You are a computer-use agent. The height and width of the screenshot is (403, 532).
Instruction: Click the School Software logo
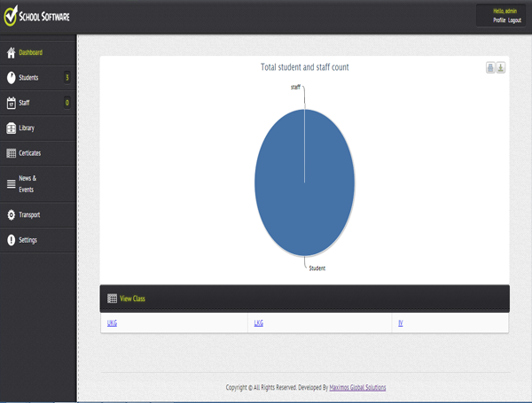pos(38,17)
